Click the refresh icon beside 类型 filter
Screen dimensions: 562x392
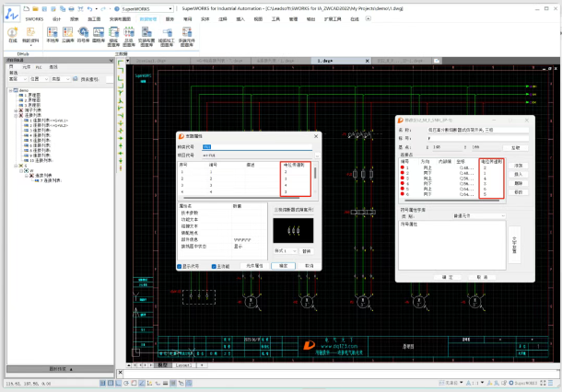tap(76, 79)
